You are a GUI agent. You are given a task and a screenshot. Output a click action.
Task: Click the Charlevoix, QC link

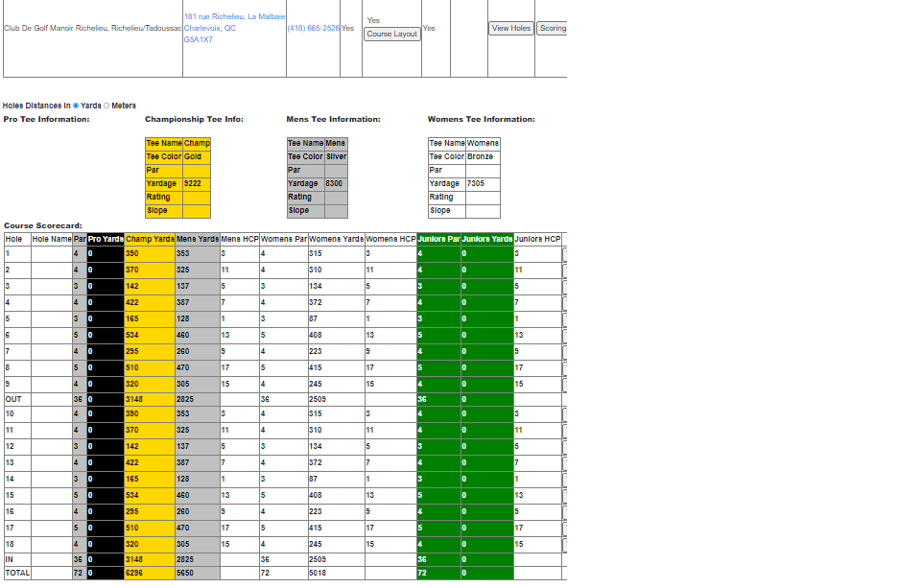210,28
